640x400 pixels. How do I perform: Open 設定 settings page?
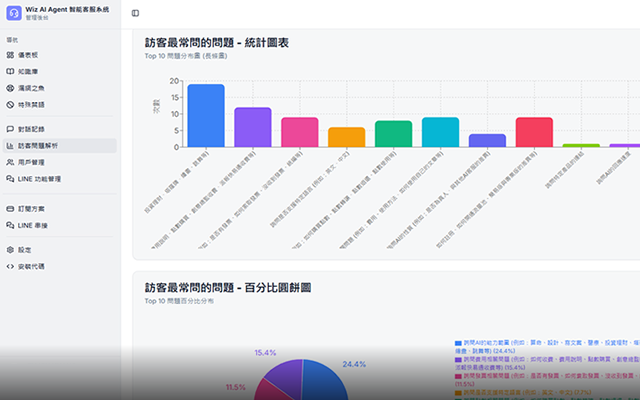click(24, 250)
